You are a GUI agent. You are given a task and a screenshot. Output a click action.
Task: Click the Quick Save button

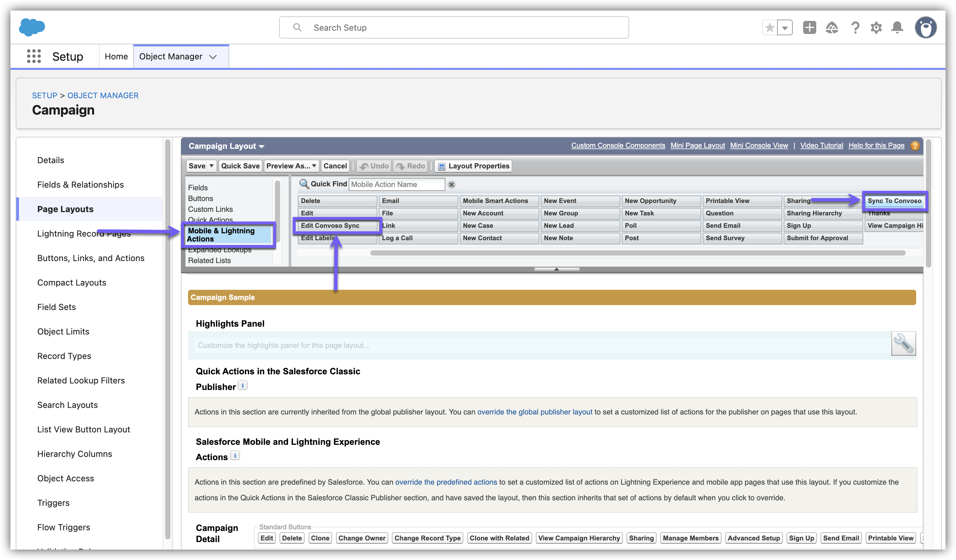pyautogui.click(x=240, y=166)
